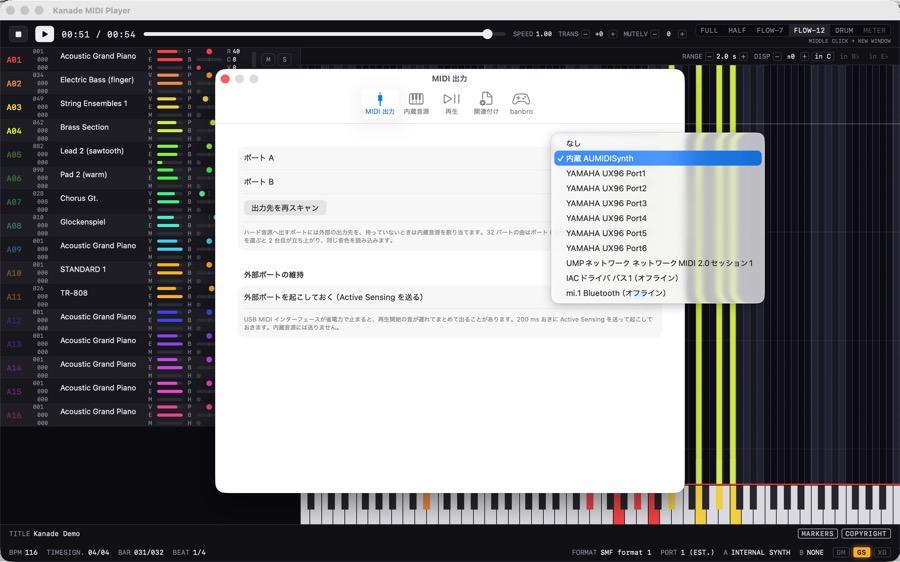Choose IAC ドライバ バス1 (オフライン)

pyautogui.click(x=658, y=278)
